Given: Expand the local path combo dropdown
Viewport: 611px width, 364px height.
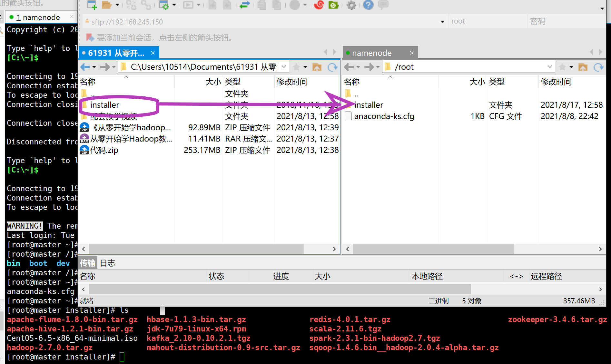Looking at the screenshot, I should coord(284,67).
